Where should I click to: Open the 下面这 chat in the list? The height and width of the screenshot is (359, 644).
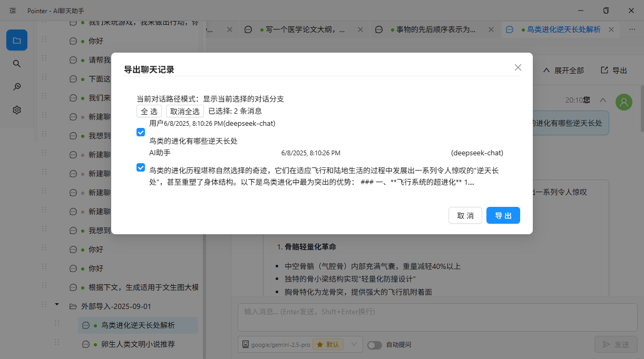100,79
